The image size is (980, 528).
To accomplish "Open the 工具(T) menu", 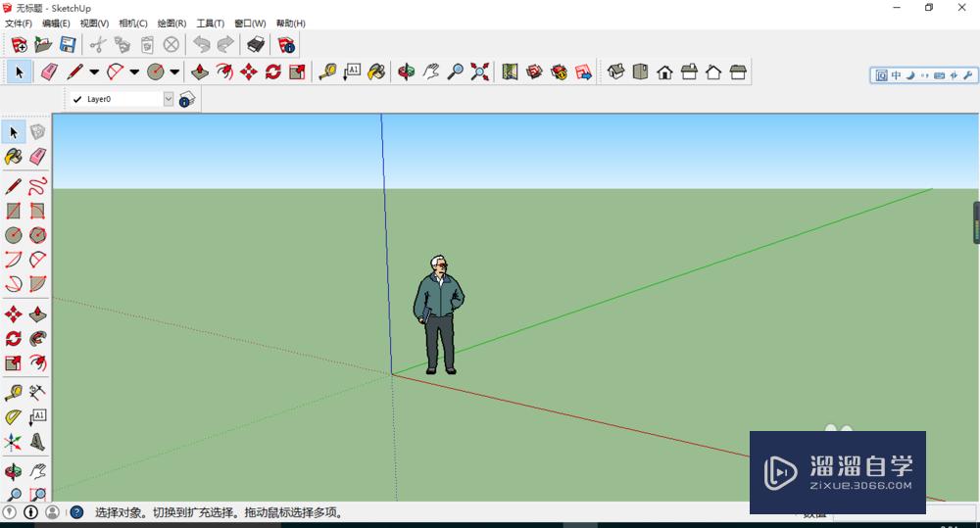I will pos(210,24).
